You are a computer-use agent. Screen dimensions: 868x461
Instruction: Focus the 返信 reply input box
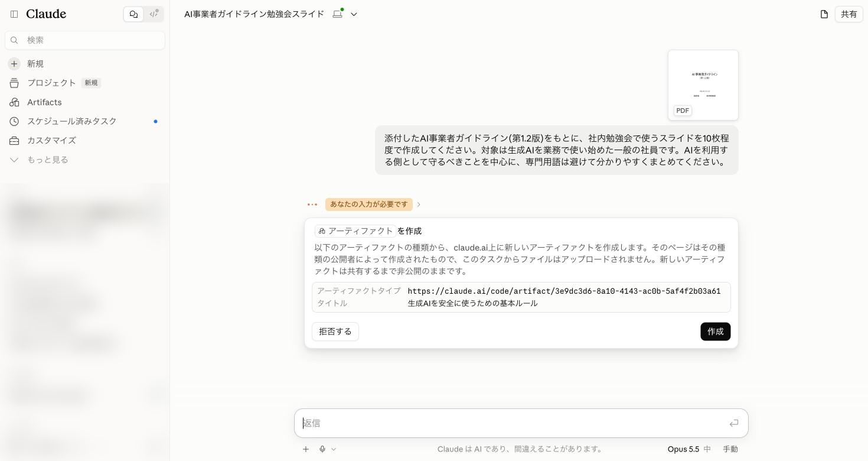[521, 423]
